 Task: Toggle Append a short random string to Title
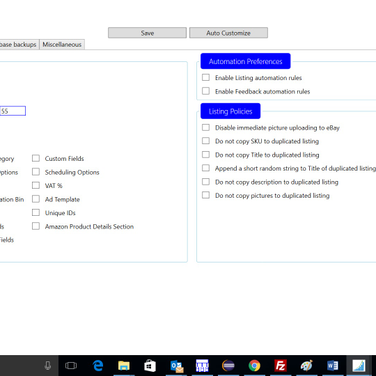click(206, 168)
